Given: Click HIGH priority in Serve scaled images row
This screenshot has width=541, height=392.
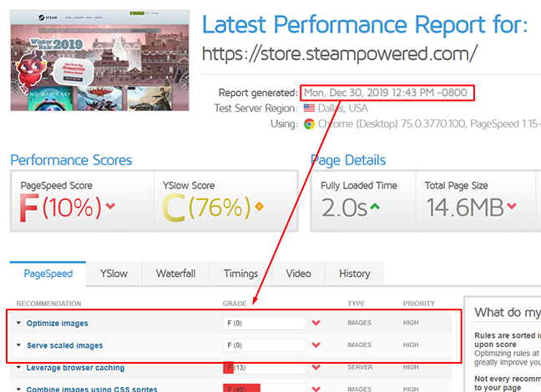Looking at the screenshot, I should [411, 344].
